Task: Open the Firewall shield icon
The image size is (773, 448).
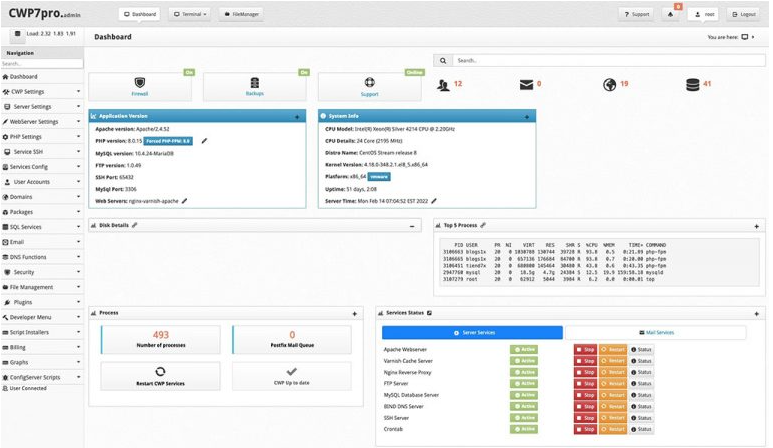Action: pos(140,82)
